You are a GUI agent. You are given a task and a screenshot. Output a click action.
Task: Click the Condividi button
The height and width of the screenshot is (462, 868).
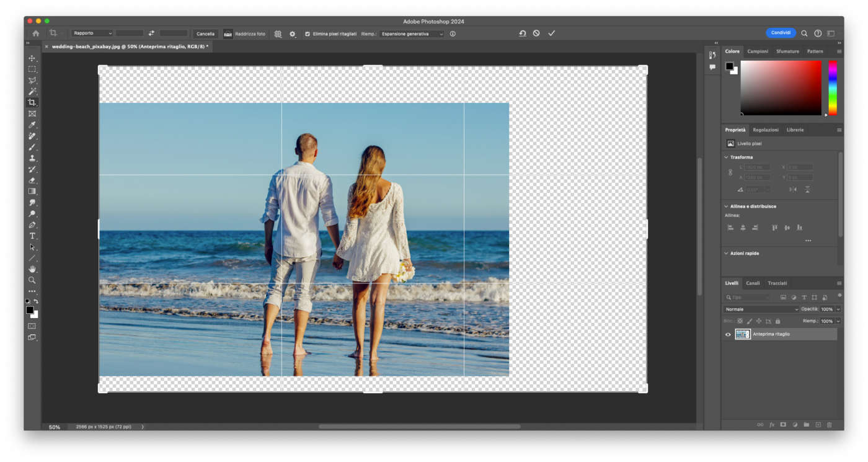click(x=781, y=33)
